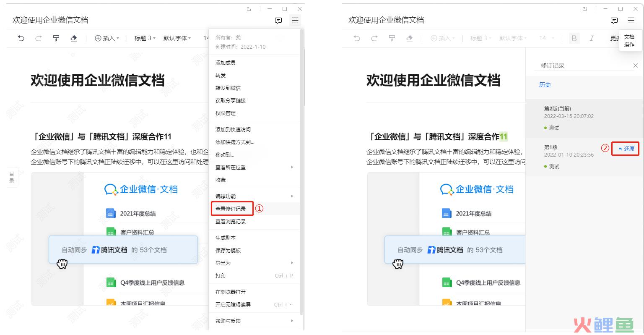Select 收藏 in the menu
This screenshot has width=644, height=335.
(x=254, y=180)
